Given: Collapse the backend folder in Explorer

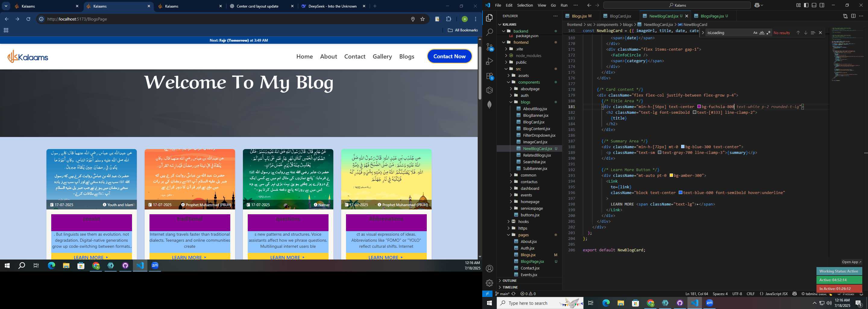Looking at the screenshot, I should pyautogui.click(x=504, y=31).
